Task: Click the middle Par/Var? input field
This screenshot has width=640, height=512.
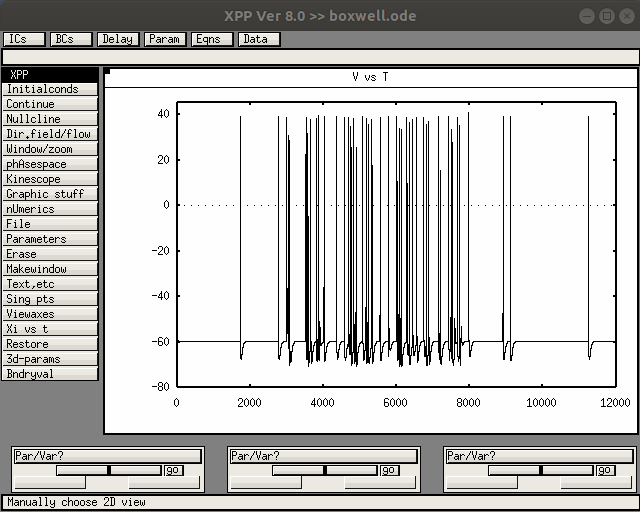Action: click(324, 456)
